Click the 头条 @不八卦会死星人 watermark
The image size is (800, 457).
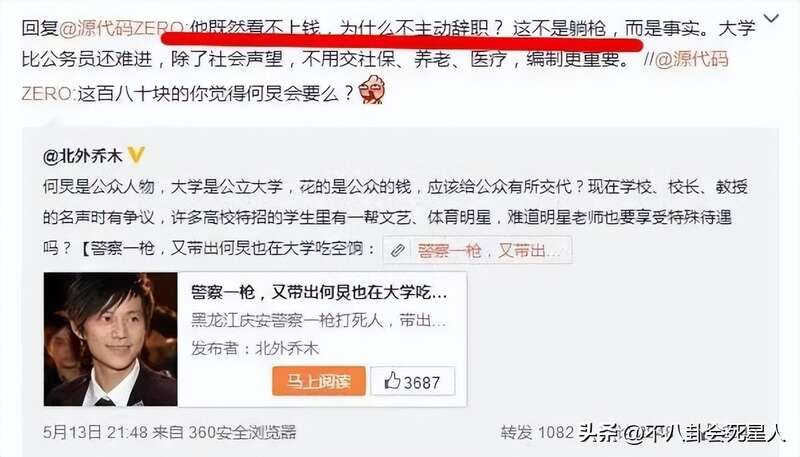pyautogui.click(x=682, y=433)
